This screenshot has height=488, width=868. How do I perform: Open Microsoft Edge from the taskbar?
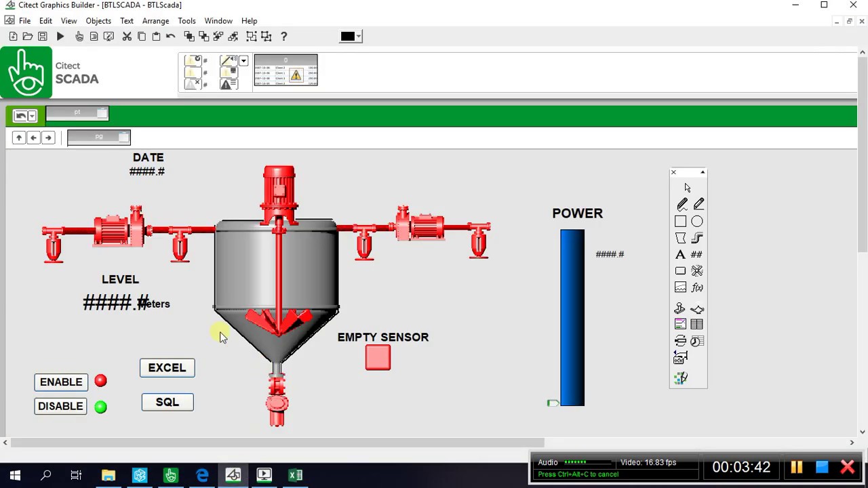point(202,475)
